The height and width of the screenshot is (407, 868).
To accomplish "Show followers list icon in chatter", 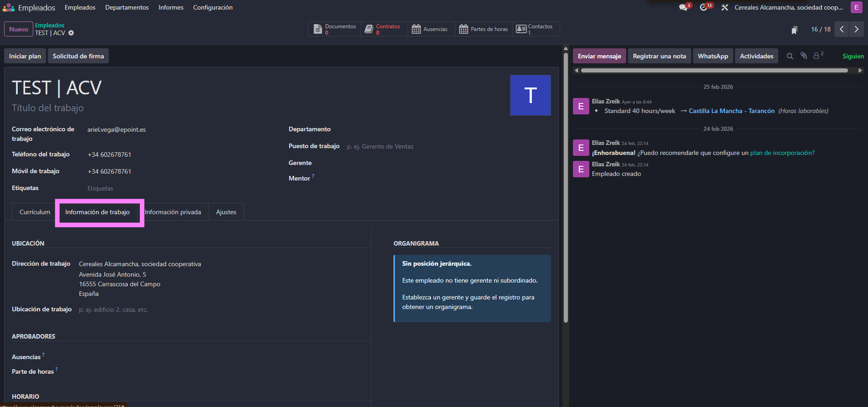I will coord(817,56).
